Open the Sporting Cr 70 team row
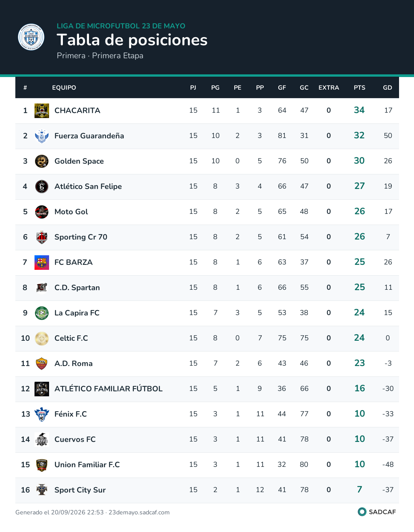This screenshot has height=532, width=414. (207, 237)
